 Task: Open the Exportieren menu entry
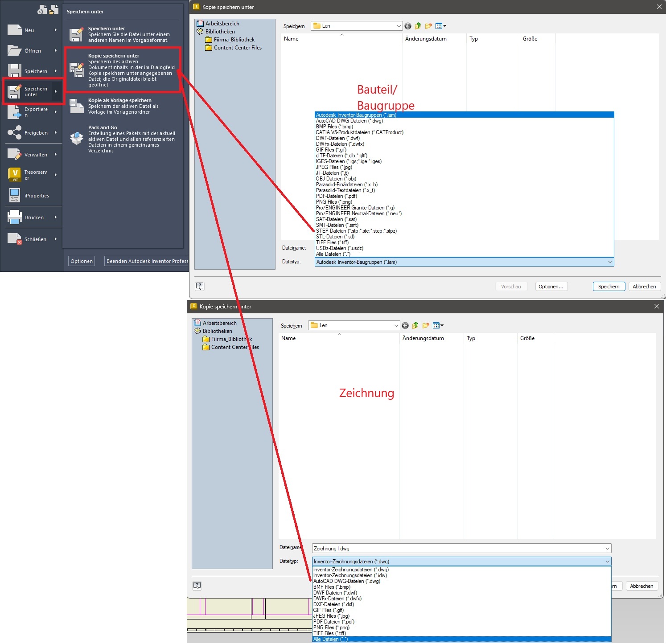pyautogui.click(x=32, y=112)
